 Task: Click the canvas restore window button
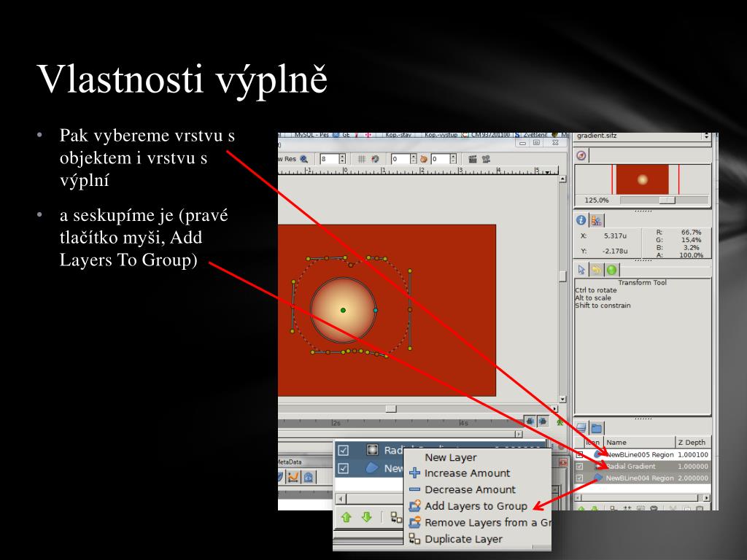536,143
